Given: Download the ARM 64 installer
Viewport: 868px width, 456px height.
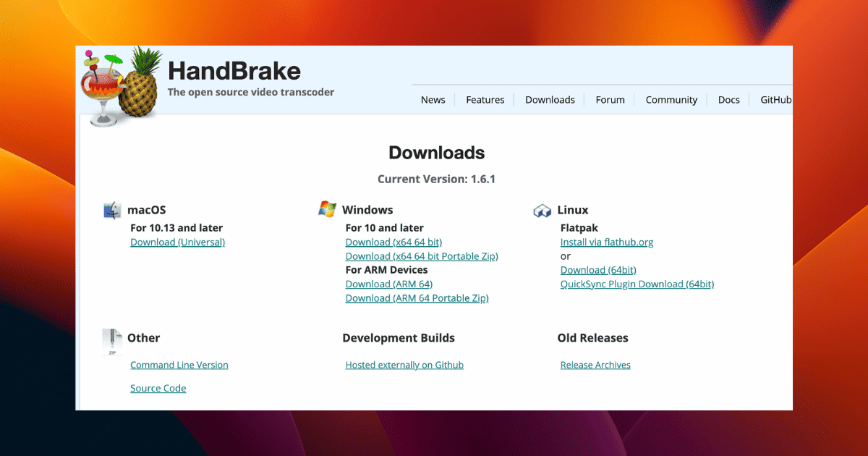Looking at the screenshot, I should 388,284.
